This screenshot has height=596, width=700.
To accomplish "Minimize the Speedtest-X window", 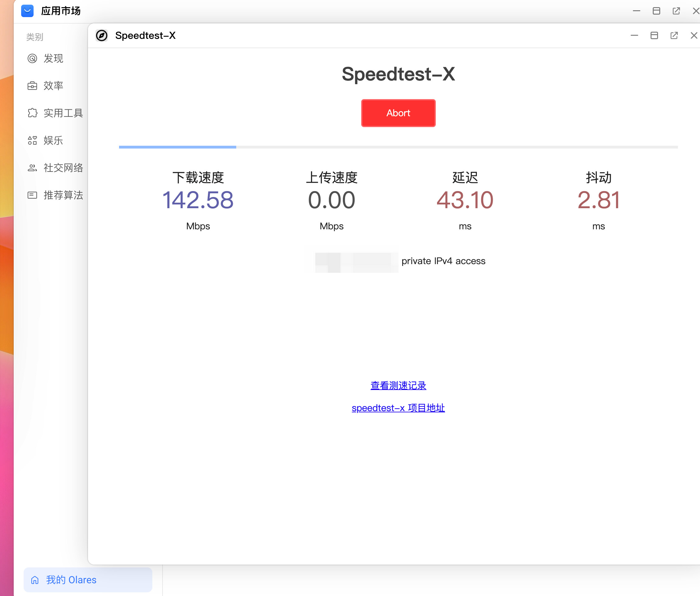I will 634,35.
